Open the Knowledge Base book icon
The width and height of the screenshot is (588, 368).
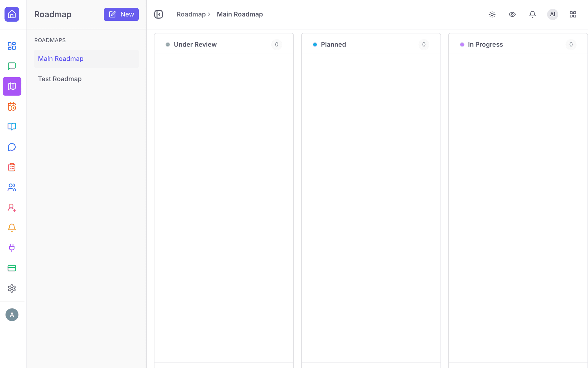pos(12,127)
